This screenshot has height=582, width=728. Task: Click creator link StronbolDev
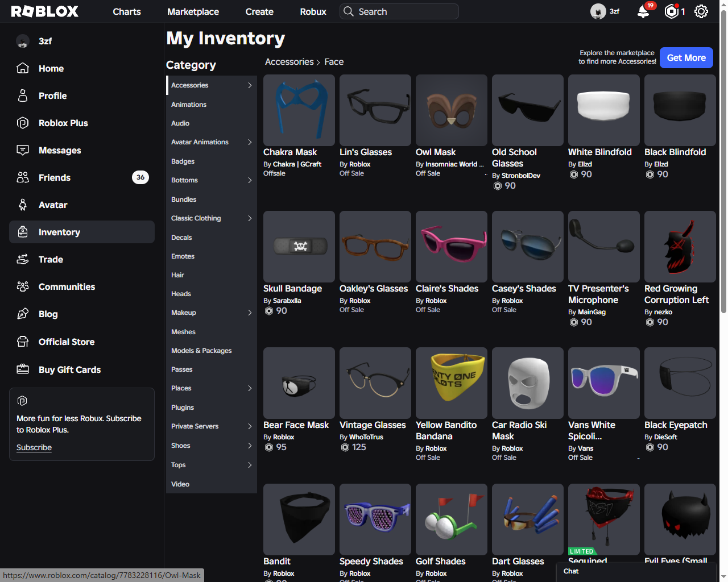[x=521, y=176]
